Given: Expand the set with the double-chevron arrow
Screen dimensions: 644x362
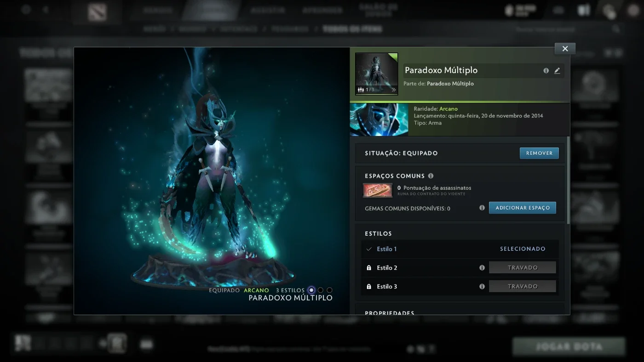Looking at the screenshot, I should point(394,90).
